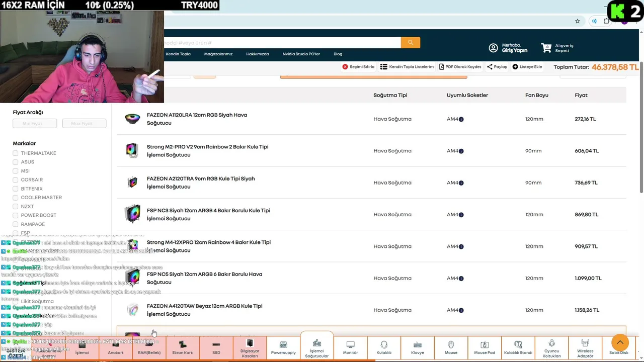Image resolution: width=644 pixels, height=362 pixels.
Task: Open the Kendin Topla menu item
Action: tap(178, 54)
